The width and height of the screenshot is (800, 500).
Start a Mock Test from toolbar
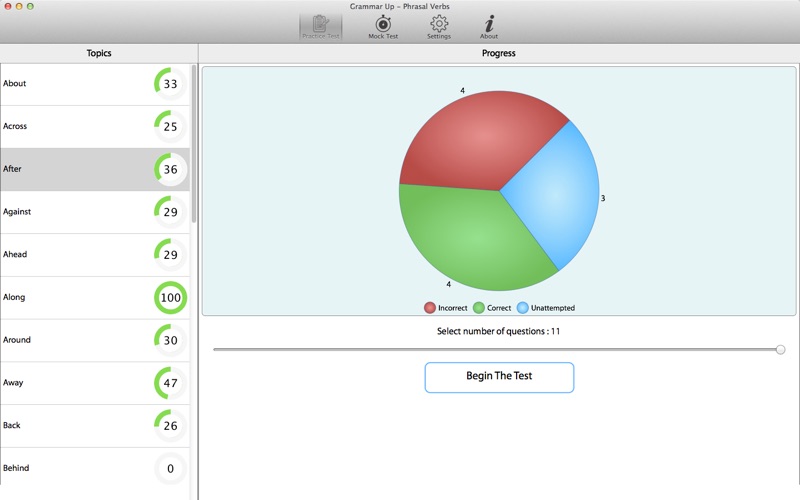pyautogui.click(x=383, y=27)
